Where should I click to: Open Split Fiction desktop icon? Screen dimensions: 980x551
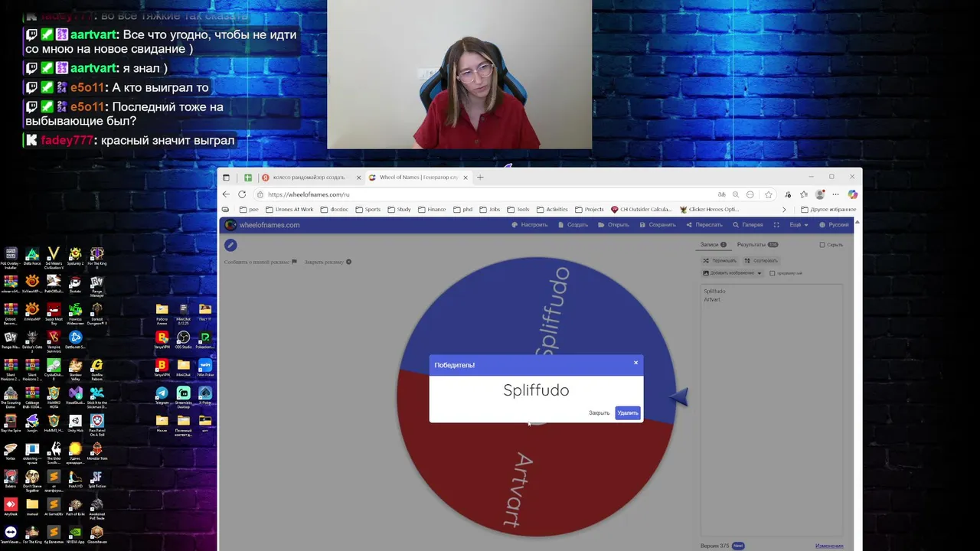(96, 478)
